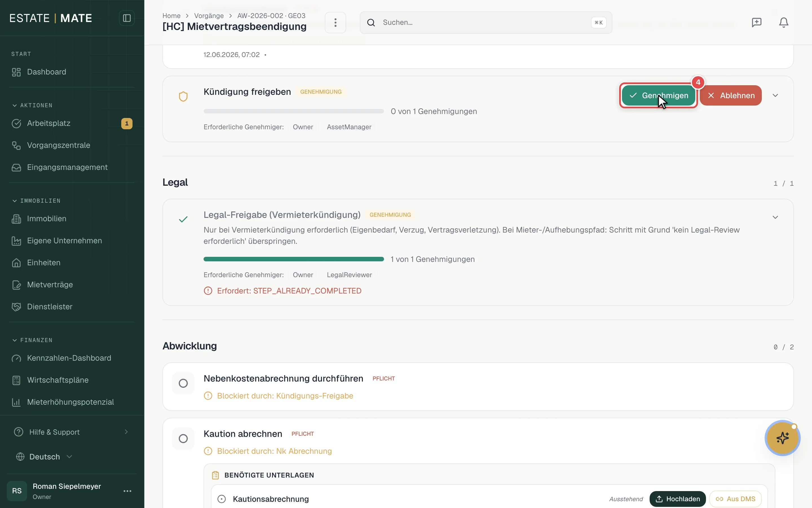Collapse the AKTIONEN sidebar section
The width and height of the screenshot is (812, 508).
[32, 105]
